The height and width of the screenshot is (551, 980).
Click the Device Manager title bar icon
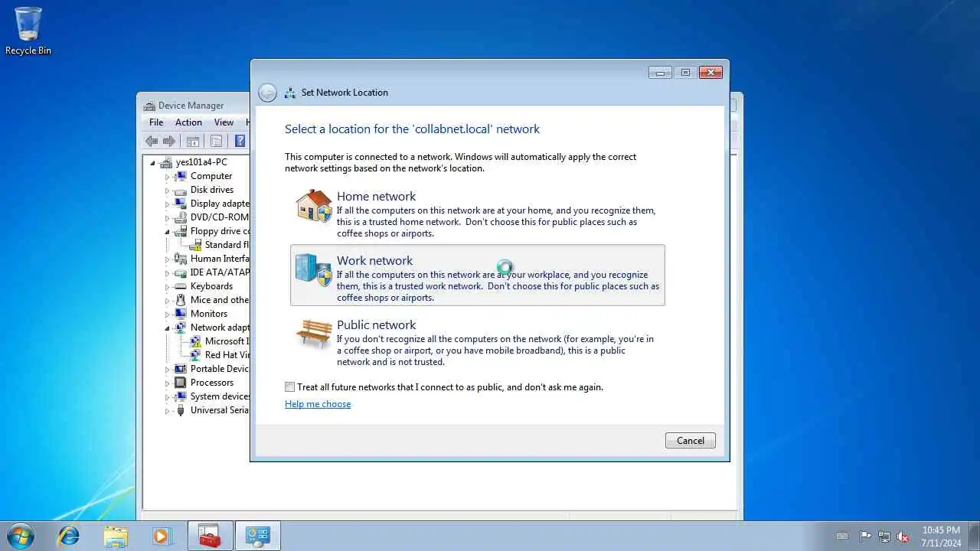pyautogui.click(x=149, y=106)
